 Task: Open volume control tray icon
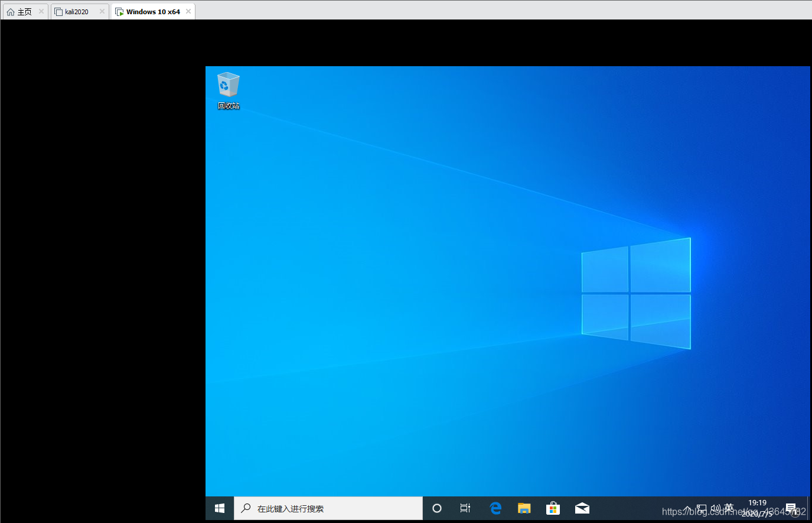[x=715, y=508]
